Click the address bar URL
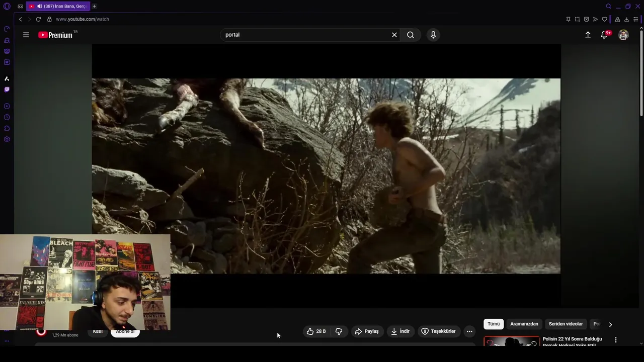The height and width of the screenshot is (362, 644). point(83,19)
